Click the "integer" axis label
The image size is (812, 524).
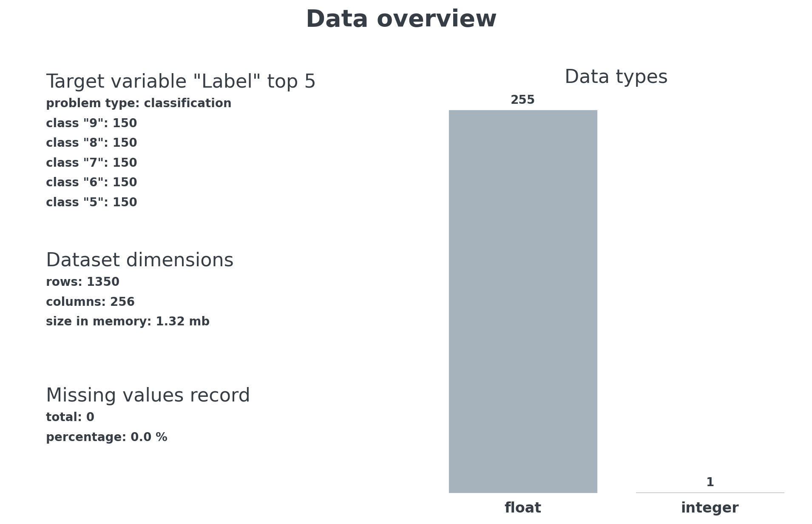point(710,508)
